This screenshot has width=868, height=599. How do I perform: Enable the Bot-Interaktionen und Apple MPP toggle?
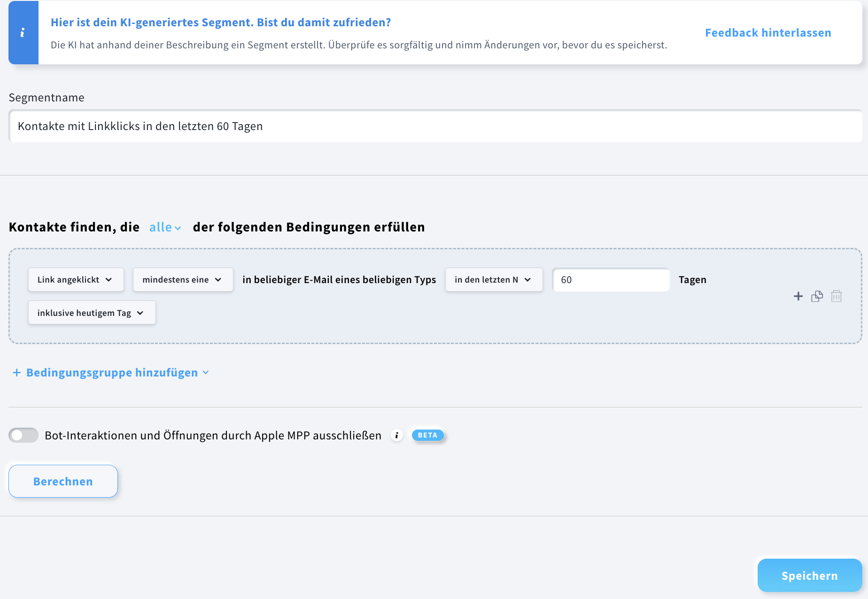(23, 435)
